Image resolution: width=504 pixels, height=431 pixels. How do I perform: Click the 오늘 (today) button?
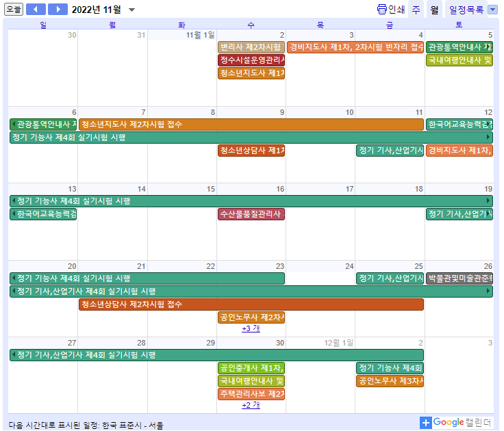click(14, 10)
